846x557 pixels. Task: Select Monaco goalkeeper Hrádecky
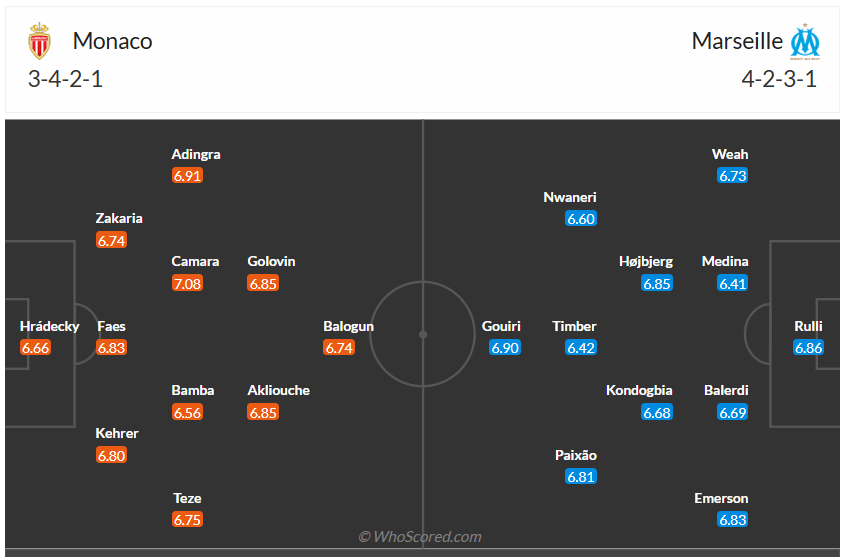point(48,326)
